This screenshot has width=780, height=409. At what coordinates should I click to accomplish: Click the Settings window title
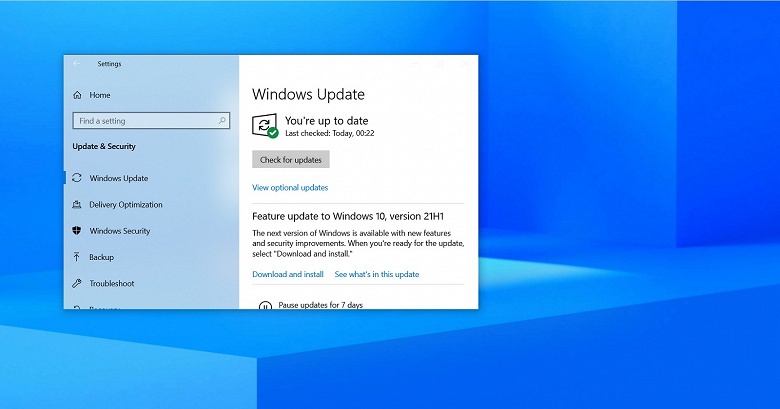[109, 64]
